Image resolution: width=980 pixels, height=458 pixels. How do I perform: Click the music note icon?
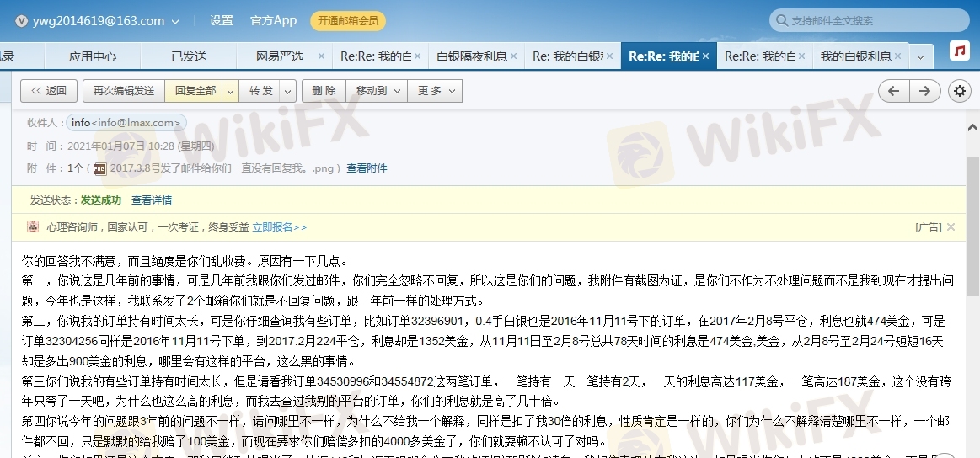(959, 51)
